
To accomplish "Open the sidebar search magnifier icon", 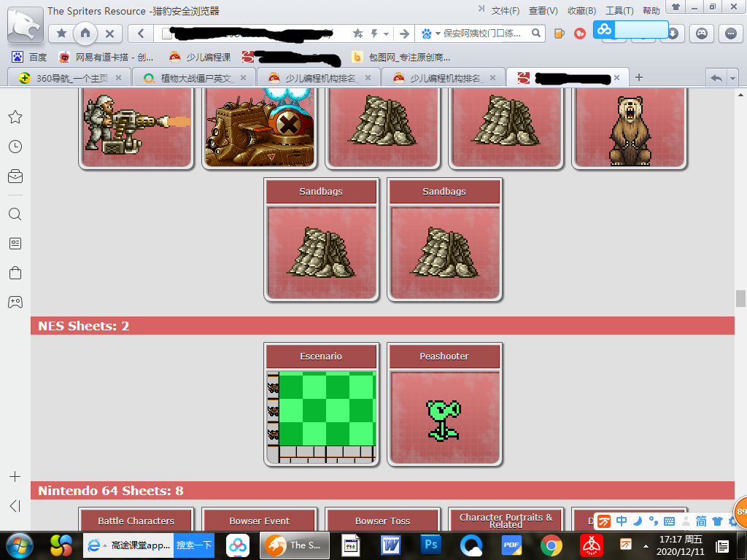I will coord(15,214).
